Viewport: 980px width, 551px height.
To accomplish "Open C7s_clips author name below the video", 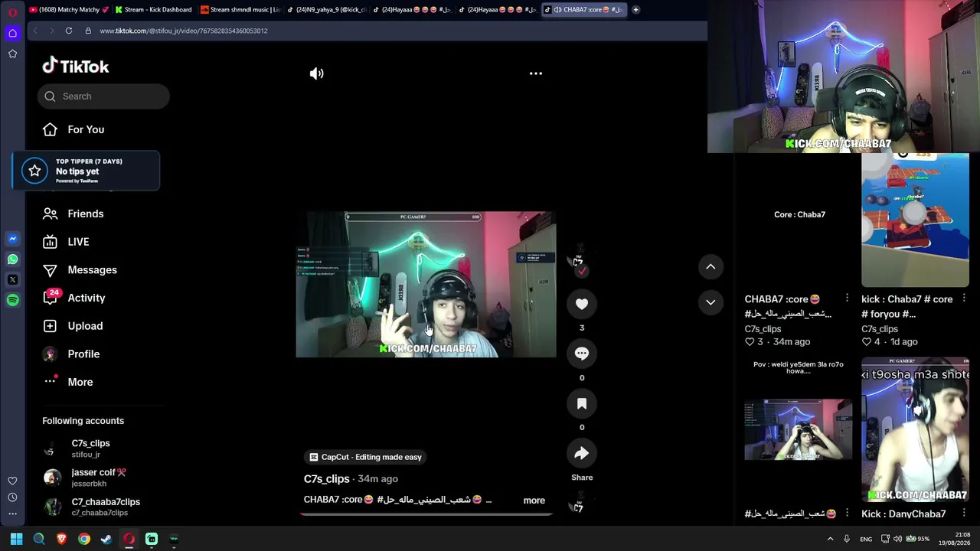I will tap(326, 479).
